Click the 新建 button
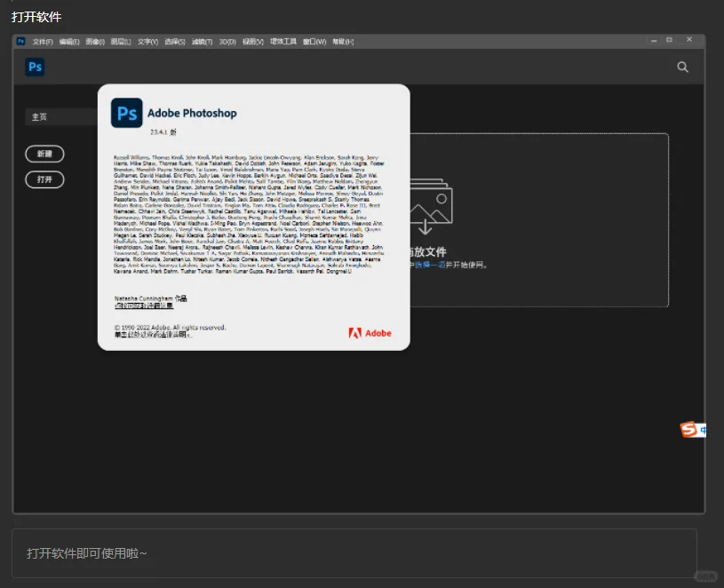The height and width of the screenshot is (588, 724). pyautogui.click(x=44, y=154)
